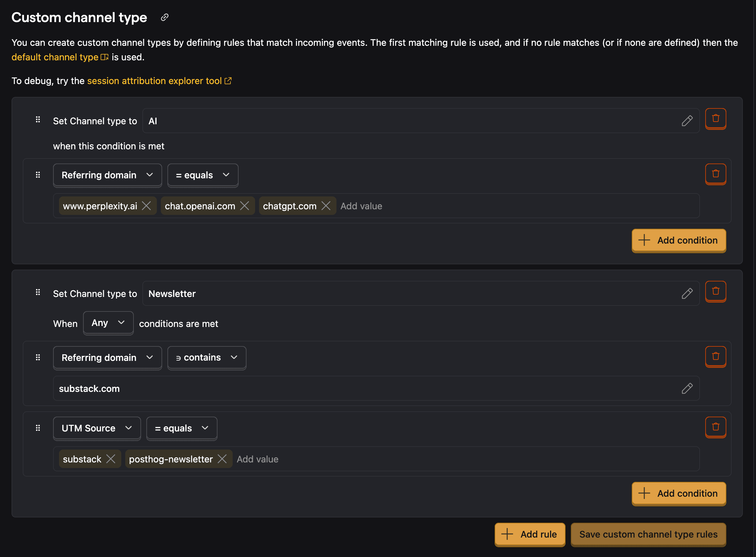Delete the AI channel type rule
756x557 pixels.
(715, 118)
